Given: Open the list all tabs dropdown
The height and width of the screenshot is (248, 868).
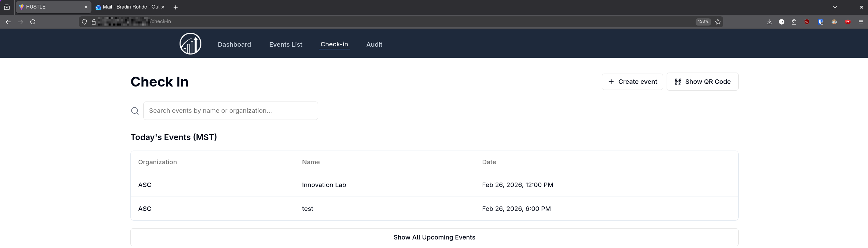Looking at the screenshot, I should (x=835, y=7).
